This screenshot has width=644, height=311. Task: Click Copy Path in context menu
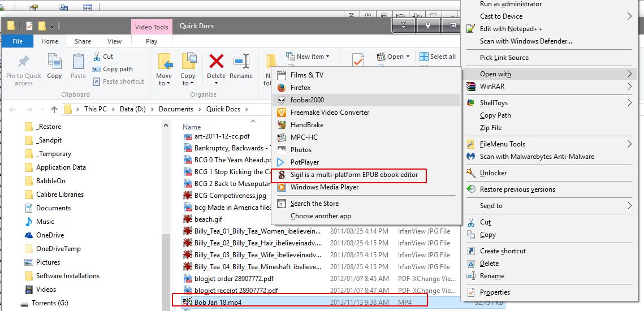(495, 115)
